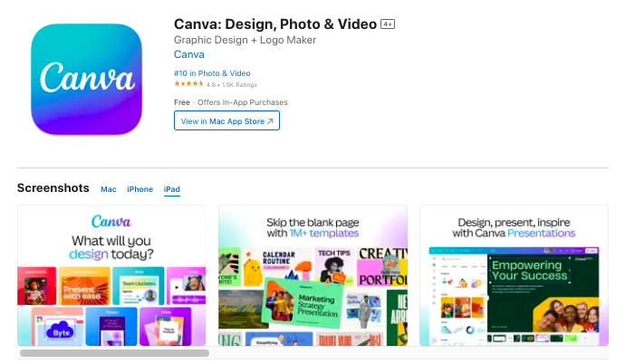Click the large Canva app icon
Viewport: 626px width, 364px height.
point(87,79)
